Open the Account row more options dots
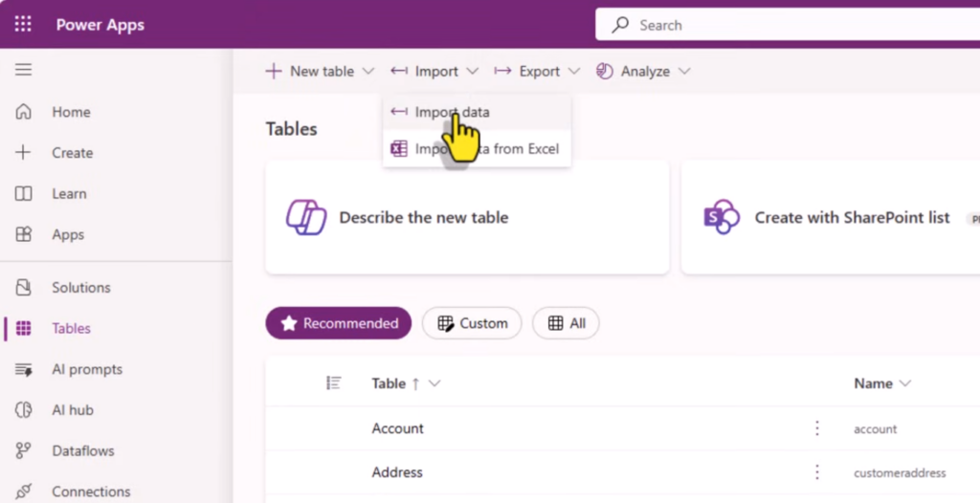Image resolution: width=980 pixels, height=503 pixels. [x=817, y=428]
